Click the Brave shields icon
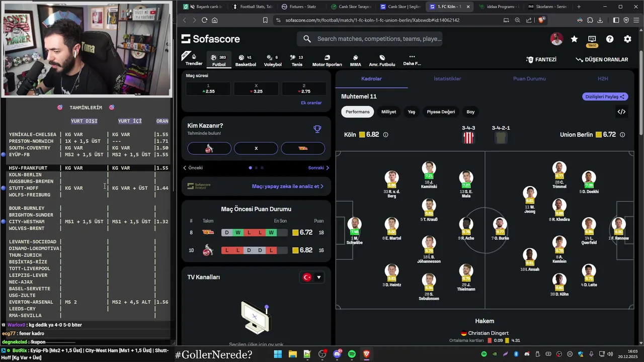This screenshot has width=644, height=362. pyautogui.click(x=541, y=20)
